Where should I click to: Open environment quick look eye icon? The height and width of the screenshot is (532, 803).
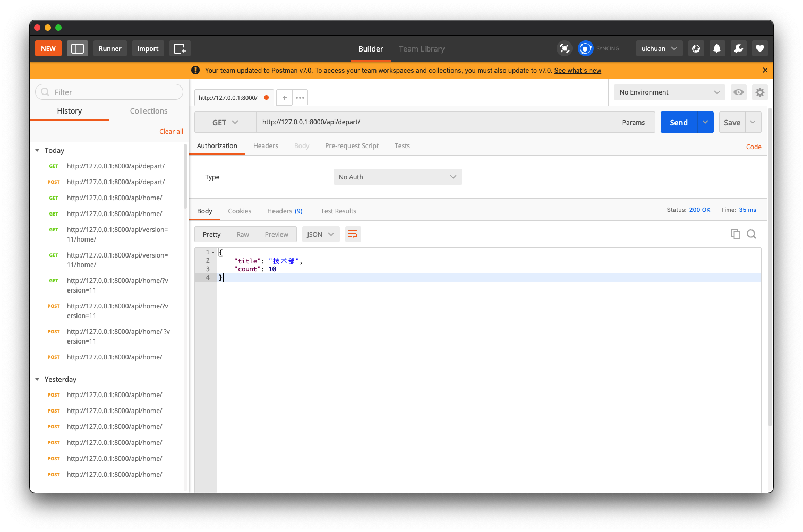pos(739,92)
